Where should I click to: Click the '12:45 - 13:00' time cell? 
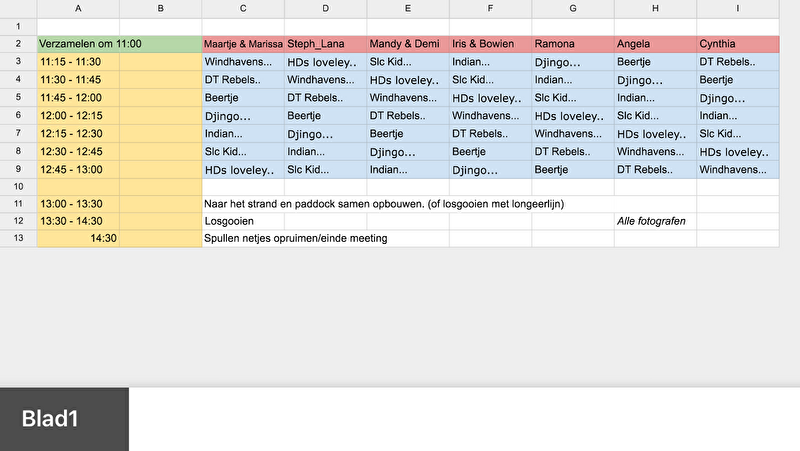click(x=78, y=169)
